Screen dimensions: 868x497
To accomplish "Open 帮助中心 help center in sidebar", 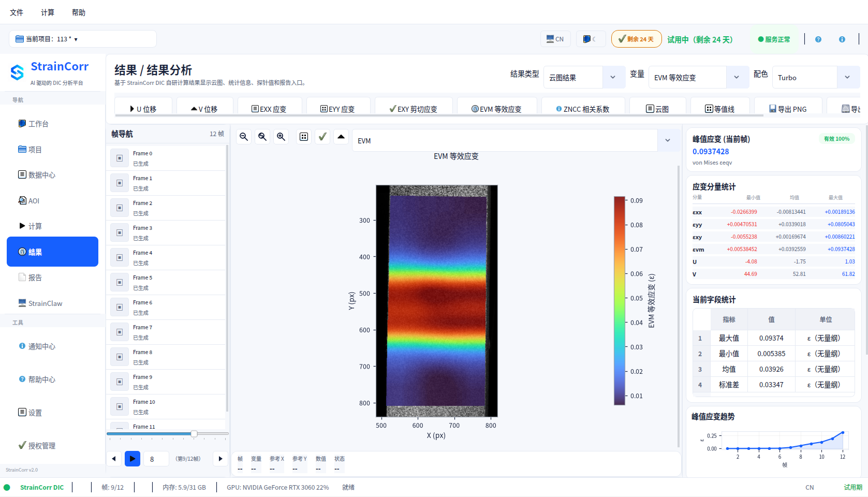I will pos(52,379).
